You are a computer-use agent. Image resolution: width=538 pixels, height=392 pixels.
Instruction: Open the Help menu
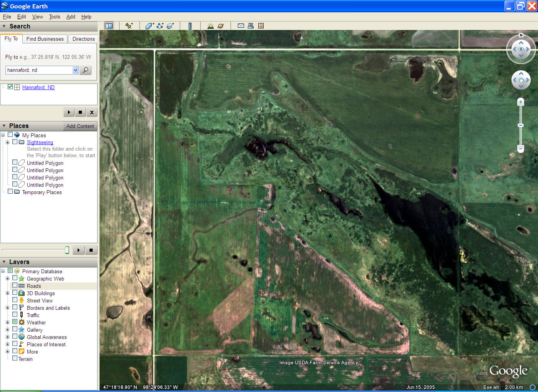point(86,17)
